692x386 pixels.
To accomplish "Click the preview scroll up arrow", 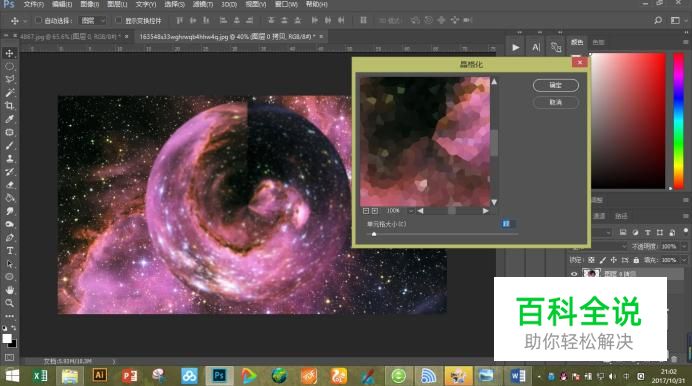I will point(494,82).
